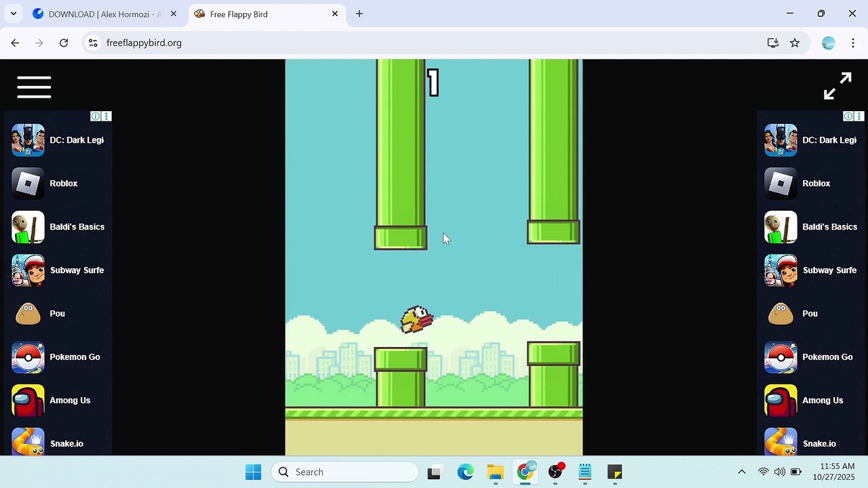868x488 pixels.
Task: Open the volume speaker tray icon
Action: tap(779, 472)
